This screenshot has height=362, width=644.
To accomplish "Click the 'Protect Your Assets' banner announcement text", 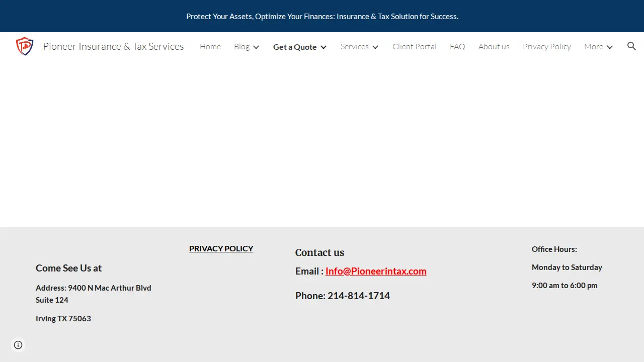I will pos(322,16).
